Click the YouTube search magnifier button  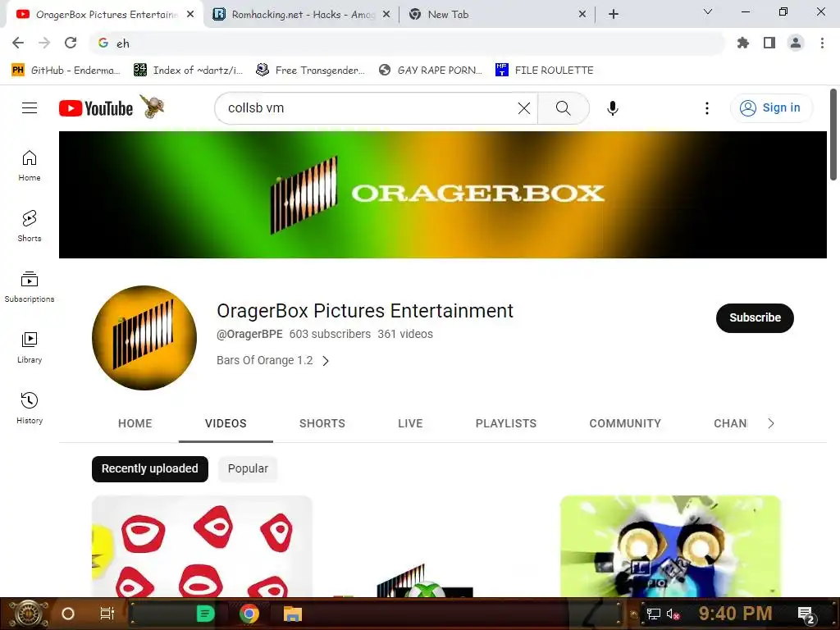563,108
